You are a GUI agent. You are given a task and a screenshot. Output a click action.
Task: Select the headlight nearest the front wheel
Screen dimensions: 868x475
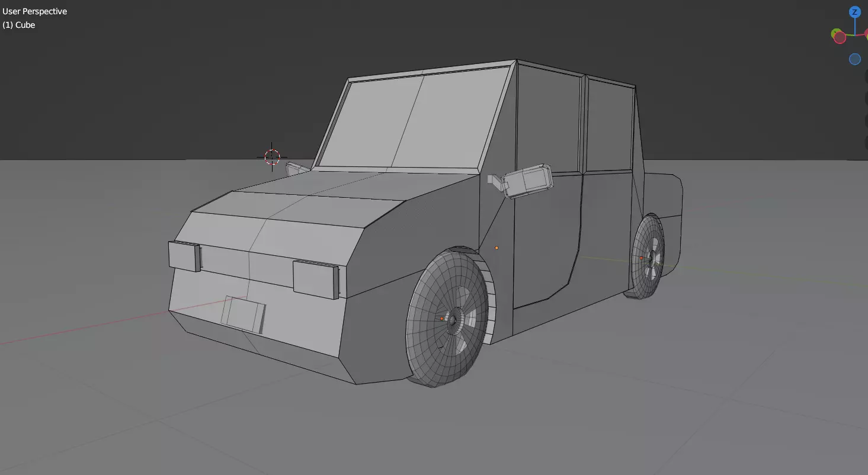point(316,279)
